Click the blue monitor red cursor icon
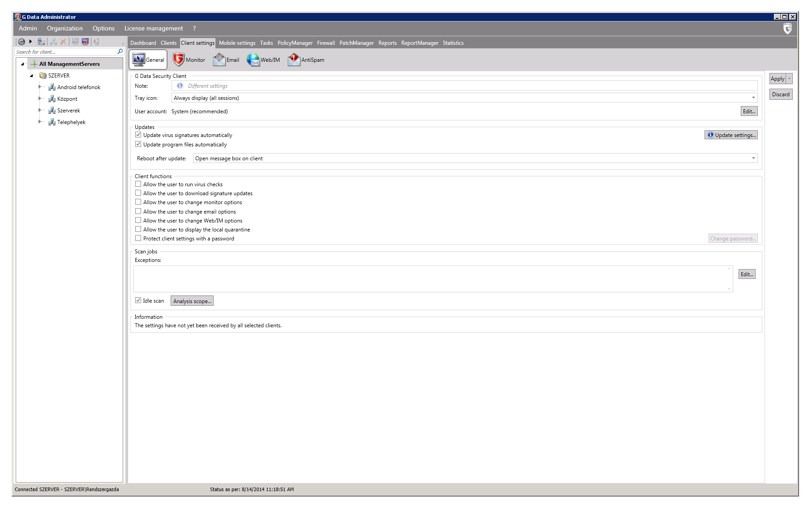 pos(85,42)
